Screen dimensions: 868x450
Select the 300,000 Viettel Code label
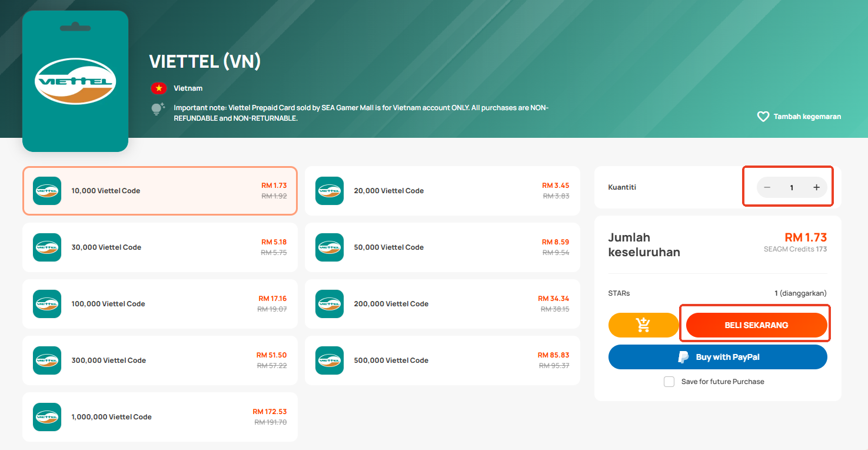tap(109, 360)
